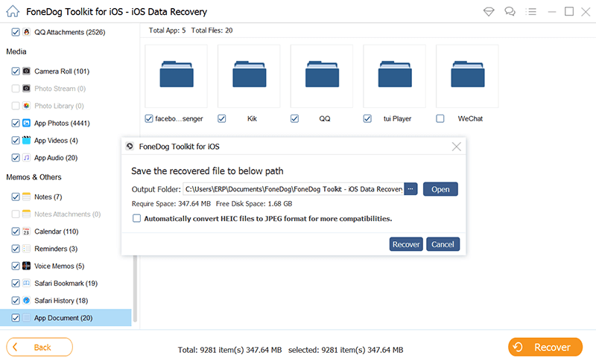Uncheck the tui Player checkbox

click(x=367, y=118)
